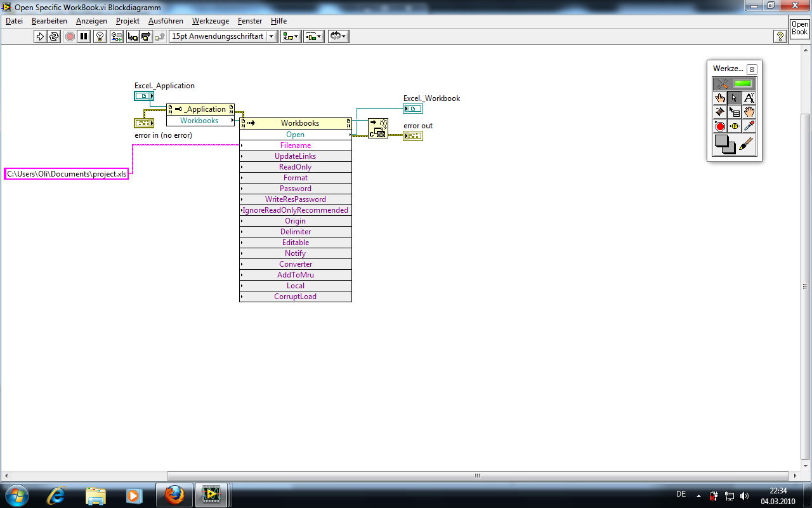Viewport: 812px width, 508px height.
Task: Click the horizontal scrollbar thumb
Action: tap(478, 476)
